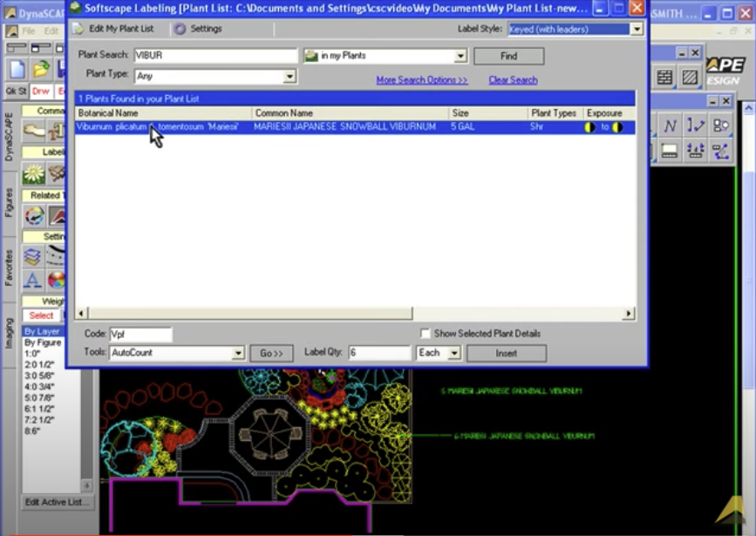Screen dimensions: 756x536
Task: Open the Edit menu in DynaSCAPE
Action: pos(51,31)
